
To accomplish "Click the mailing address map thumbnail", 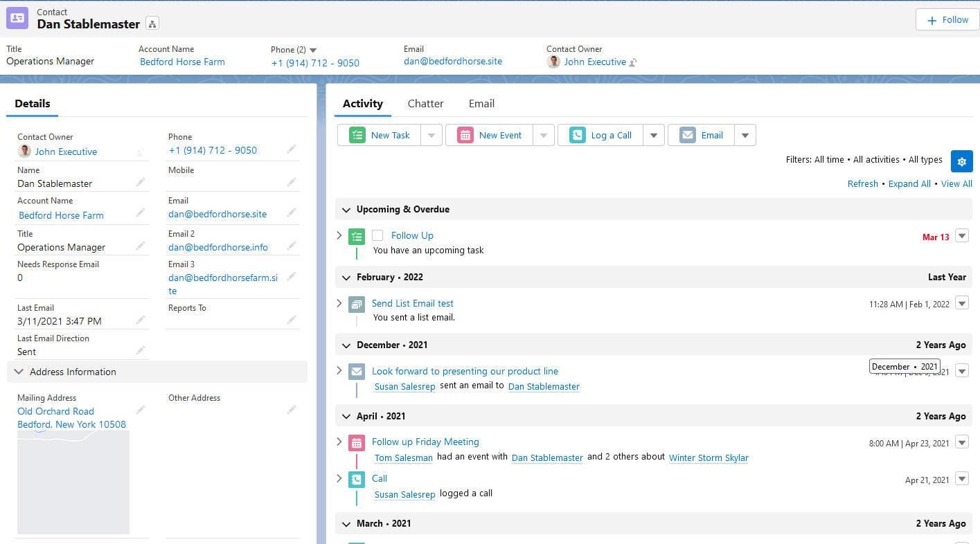I will (73, 482).
